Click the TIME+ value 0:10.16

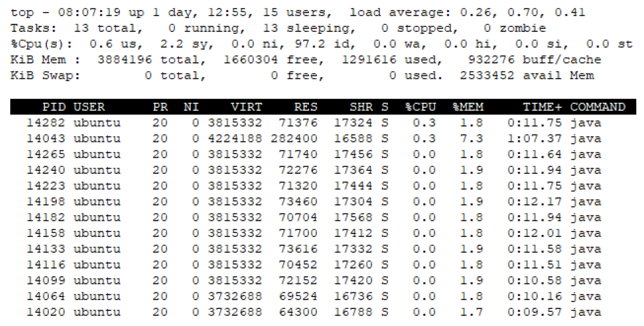coord(534,296)
